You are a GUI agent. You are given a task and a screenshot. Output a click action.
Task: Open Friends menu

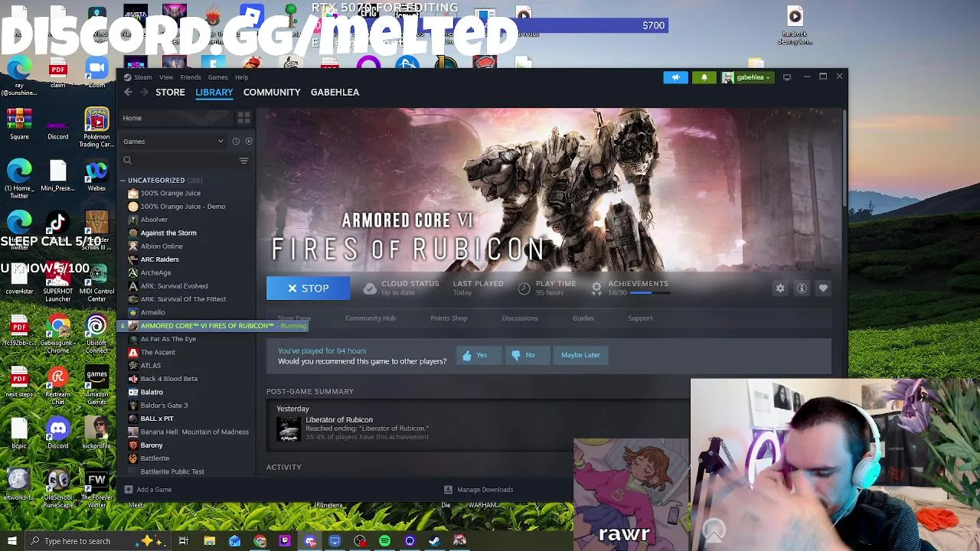[191, 77]
